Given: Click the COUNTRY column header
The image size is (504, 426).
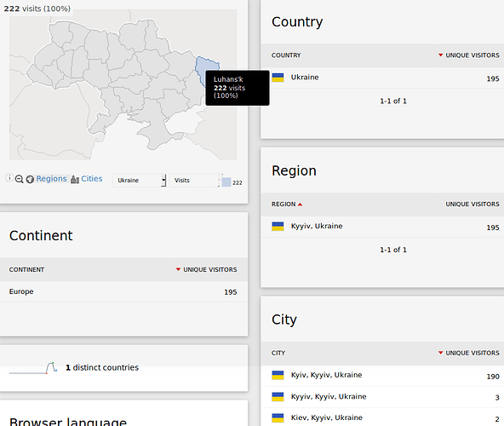Looking at the screenshot, I should (x=286, y=55).
